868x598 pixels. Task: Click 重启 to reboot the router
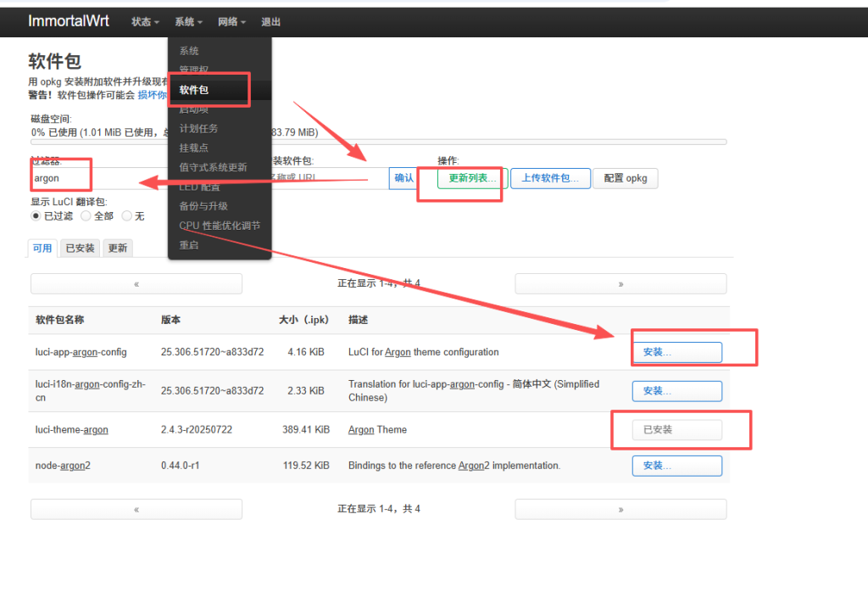point(187,243)
